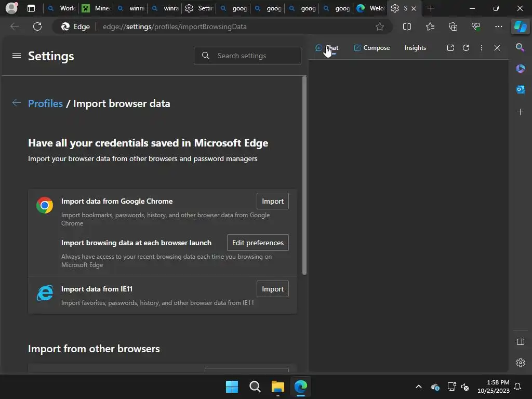Viewport: 532px width, 399px height.
Task: Click Edit preferences button
Action: tap(258, 243)
